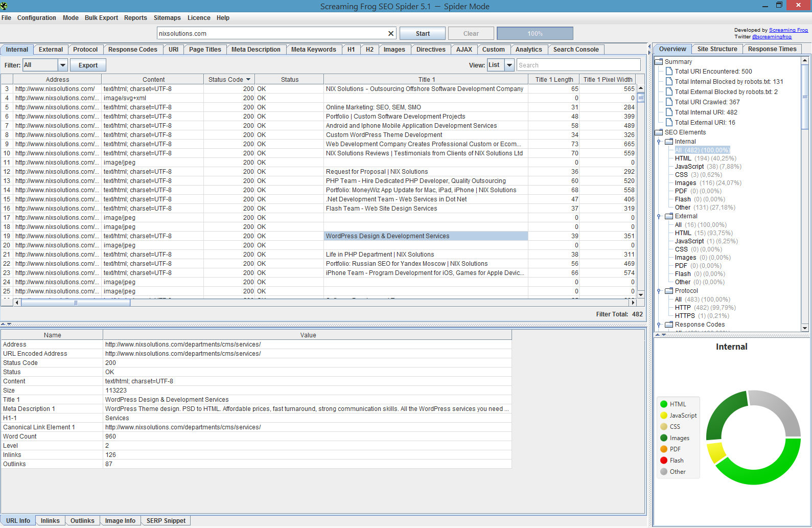812x528 pixels.
Task: Open the Outlinks bottom tab
Action: (82, 521)
